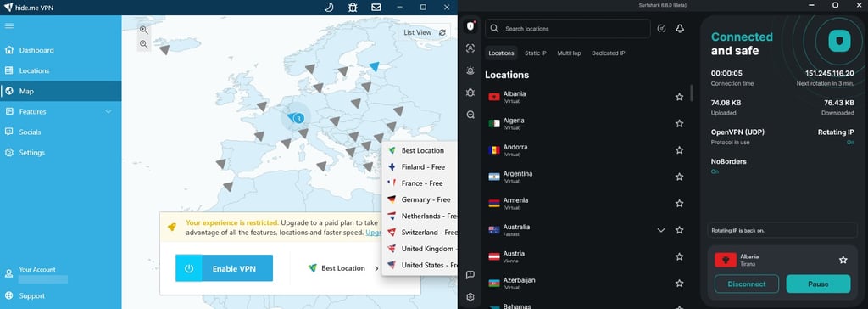Select Map in hide.me sidebar
The width and height of the screenshot is (868, 309).
pos(60,91)
